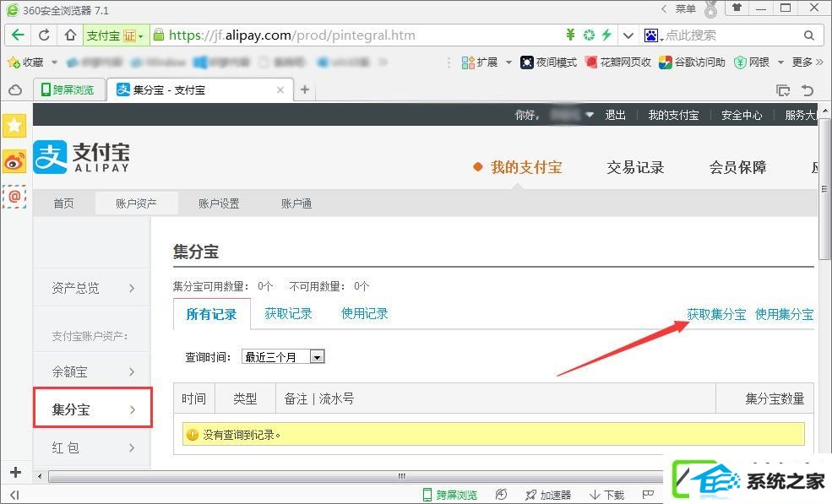Select the 账户资产 sub-navigation tab

[x=136, y=203]
